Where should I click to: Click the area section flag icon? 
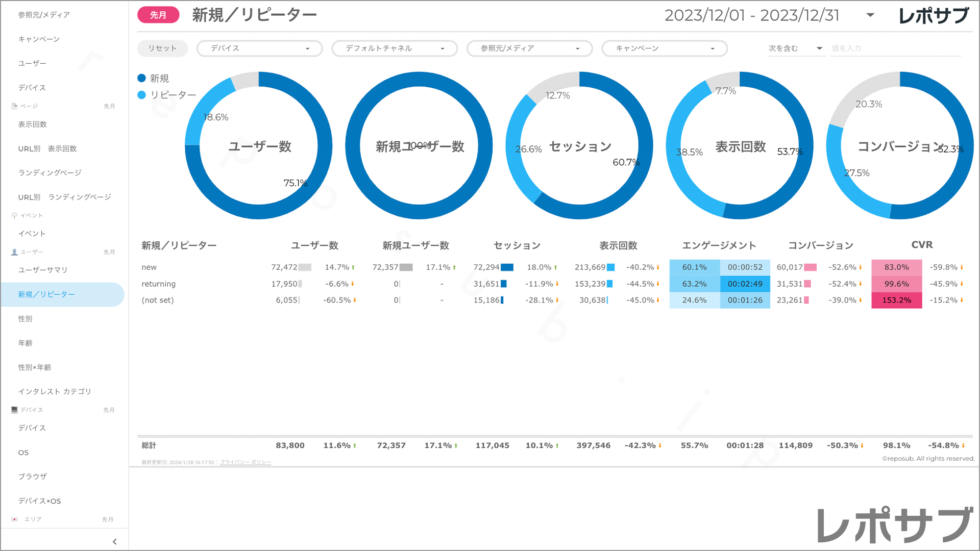(14, 519)
